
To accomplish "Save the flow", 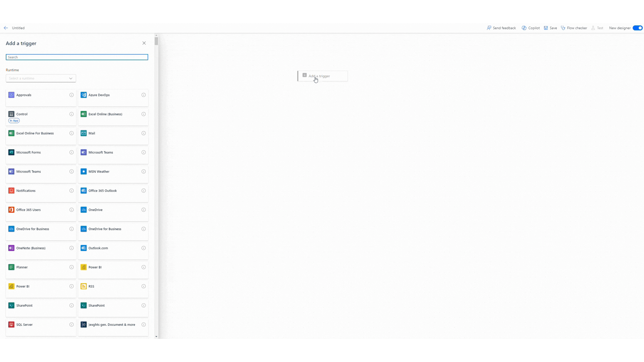I will pos(550,28).
